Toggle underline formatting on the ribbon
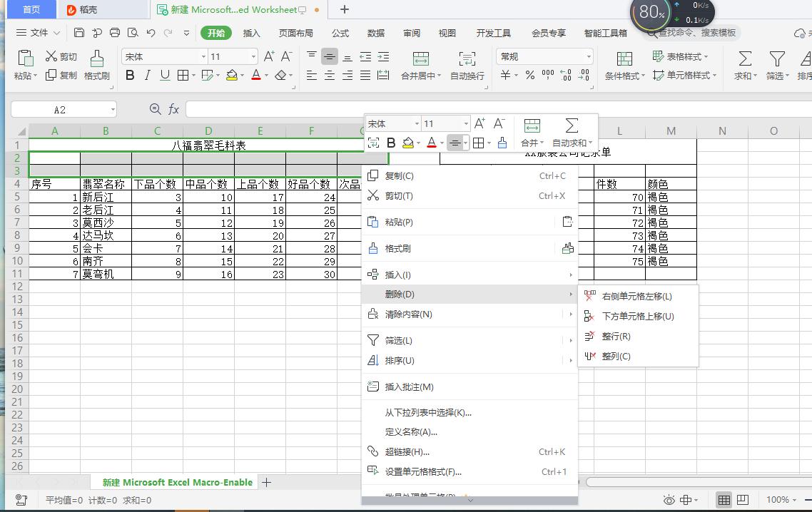Image resolution: width=812 pixels, height=512 pixels. coord(163,74)
